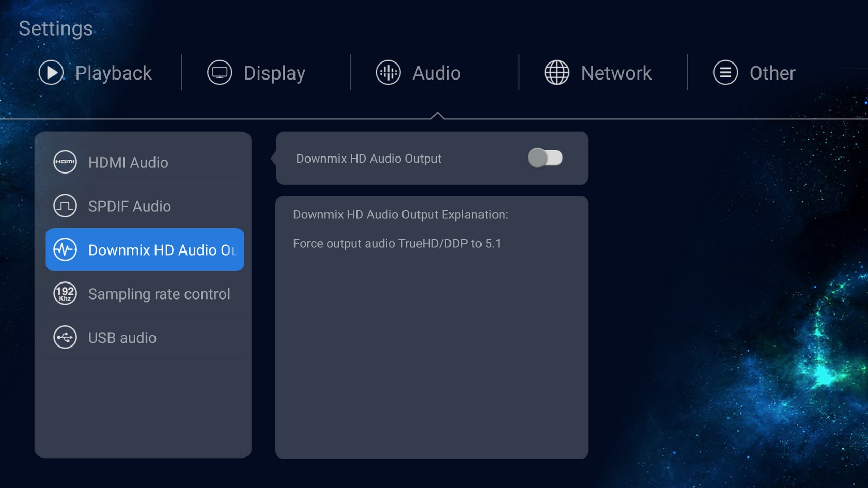This screenshot has height=488, width=868.
Task: Click the SPDIF square-wave icon
Action: (x=65, y=206)
